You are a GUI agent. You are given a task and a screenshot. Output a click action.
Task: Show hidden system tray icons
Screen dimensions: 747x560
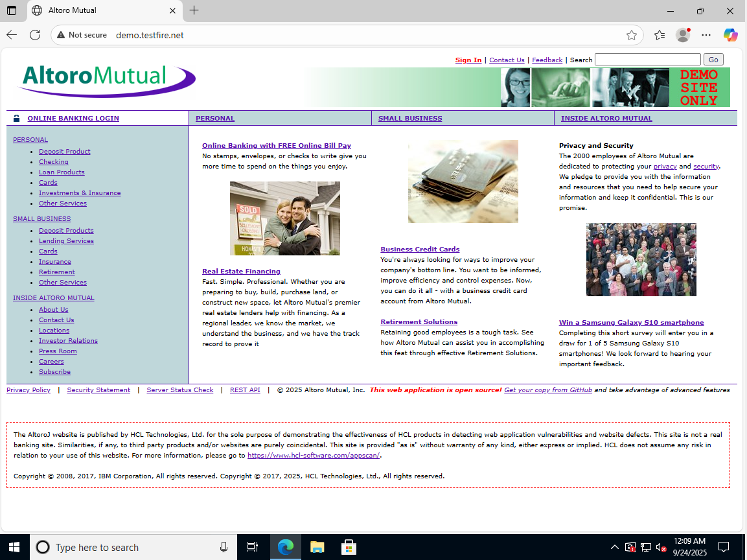click(615, 547)
